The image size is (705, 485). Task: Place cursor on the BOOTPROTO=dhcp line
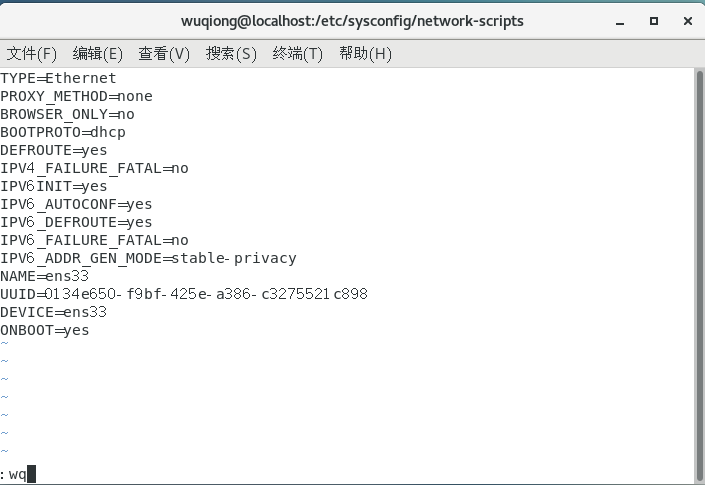63,132
